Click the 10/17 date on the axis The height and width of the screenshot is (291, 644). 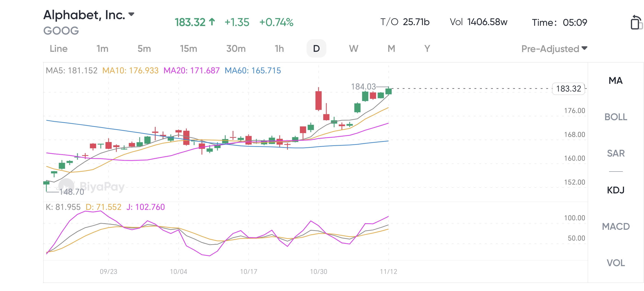[x=248, y=271]
